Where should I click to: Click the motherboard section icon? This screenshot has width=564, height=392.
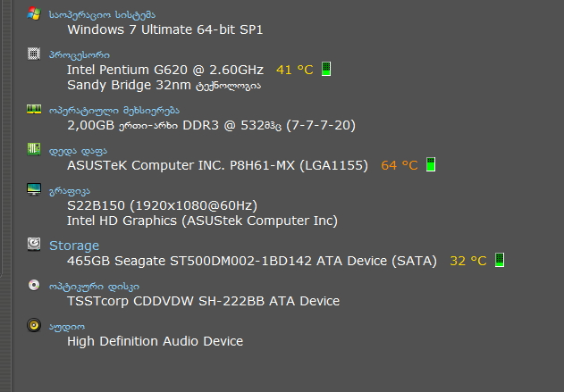pos(34,150)
